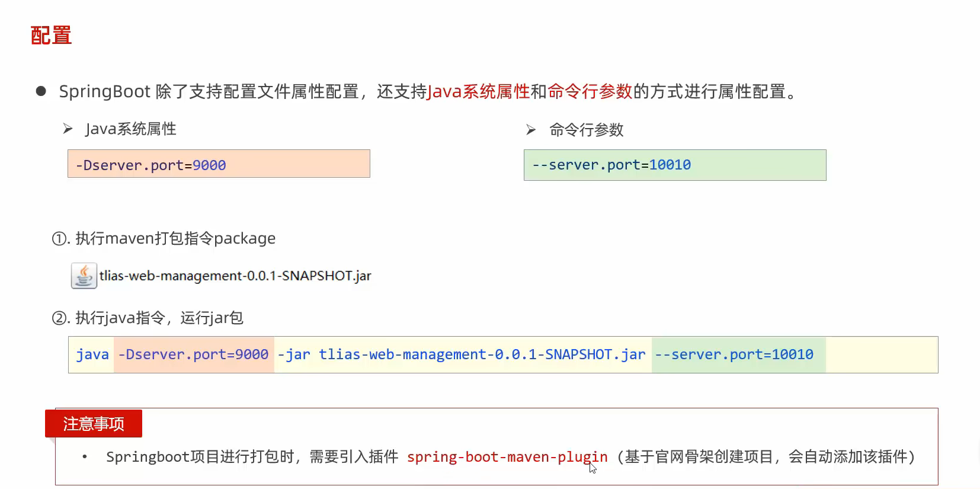Screen dimensions: 980x489
Task: Select the standalone green --server.port=10010 box
Action: (x=674, y=165)
